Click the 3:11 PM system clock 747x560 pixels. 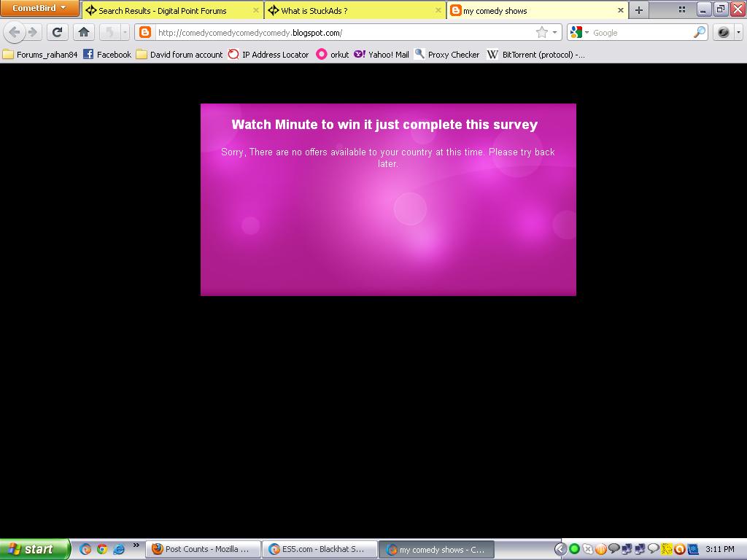pyautogui.click(x=720, y=549)
